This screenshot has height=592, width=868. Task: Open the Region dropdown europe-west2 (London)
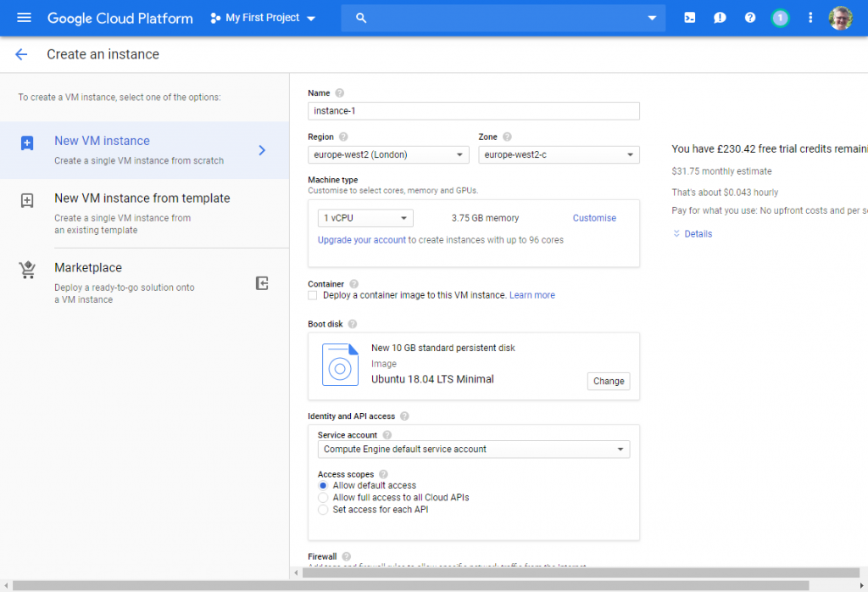click(388, 154)
